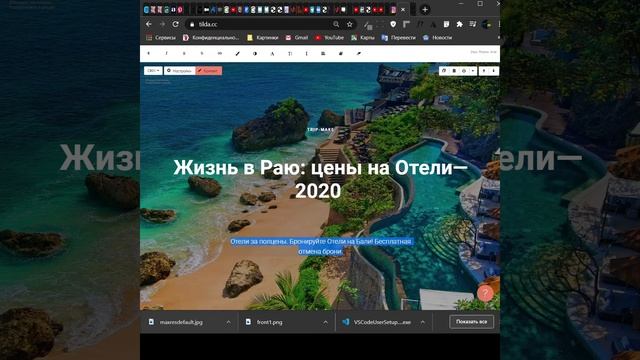Adjust line height with the vertical arrow icon

pyautogui.click(x=307, y=53)
